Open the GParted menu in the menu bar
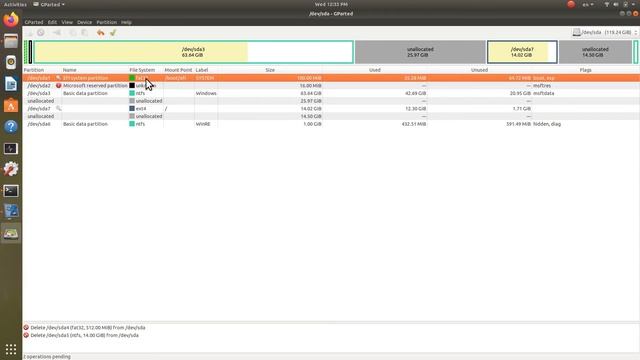640x360 pixels. tap(34, 22)
